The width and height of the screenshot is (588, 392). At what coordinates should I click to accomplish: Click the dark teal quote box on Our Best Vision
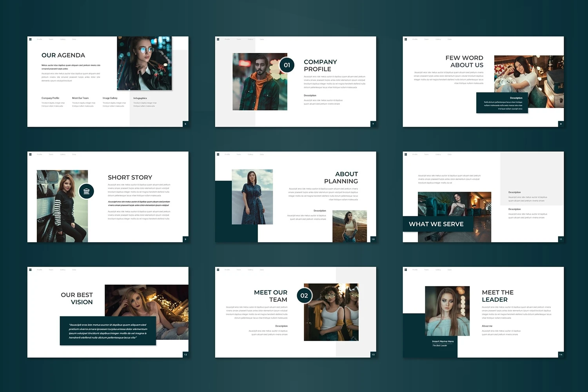click(108, 331)
